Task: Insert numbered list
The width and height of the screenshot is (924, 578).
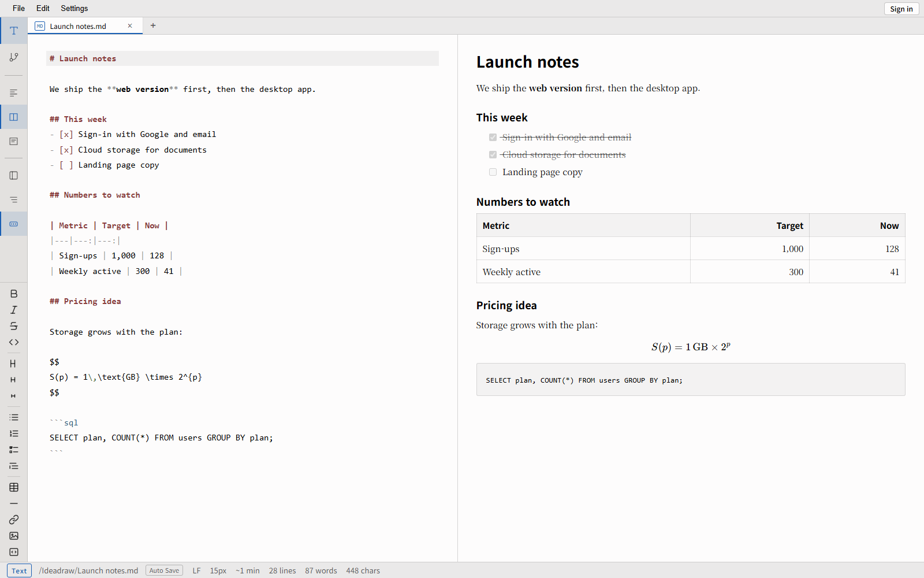Action: tap(14, 433)
